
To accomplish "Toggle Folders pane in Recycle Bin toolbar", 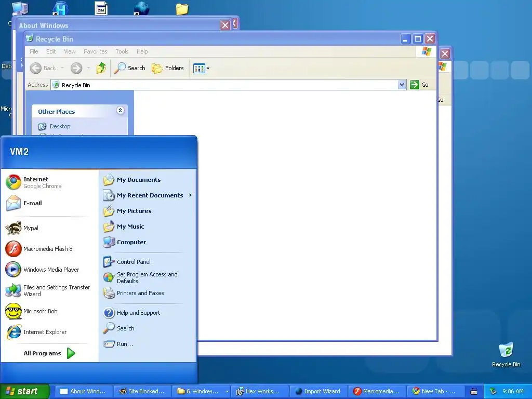I will (168, 68).
